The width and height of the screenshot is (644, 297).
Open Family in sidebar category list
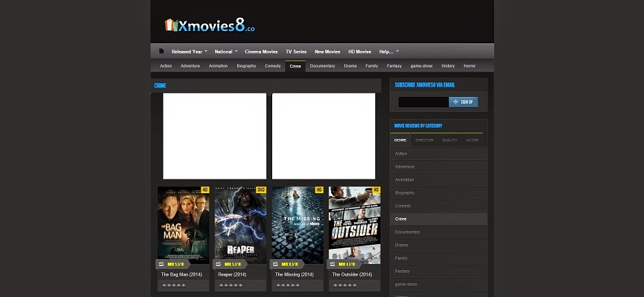(x=438, y=258)
